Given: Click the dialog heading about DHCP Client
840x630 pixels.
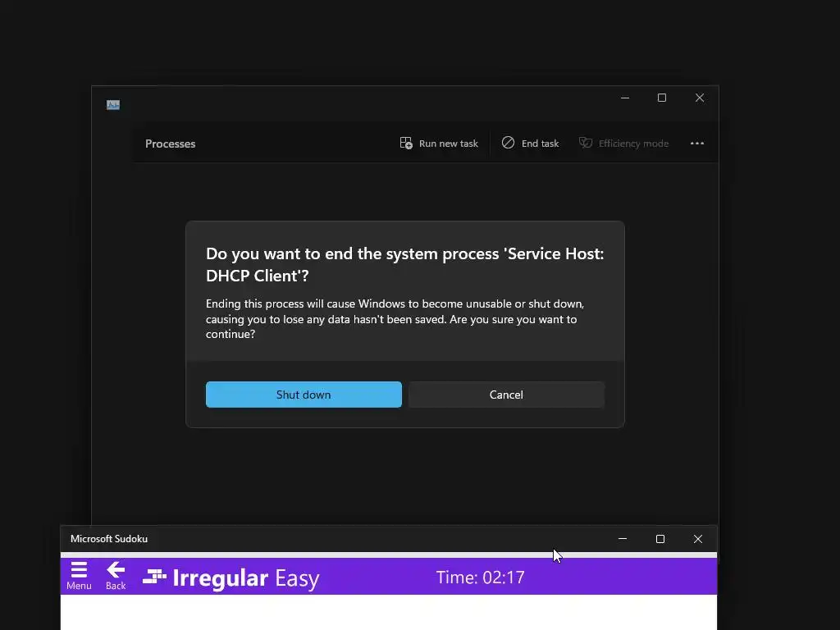Looking at the screenshot, I should 405,265.
